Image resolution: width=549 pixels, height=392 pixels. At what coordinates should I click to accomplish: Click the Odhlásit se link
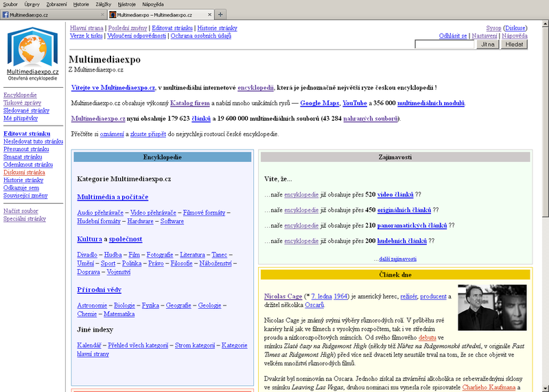pos(453,36)
